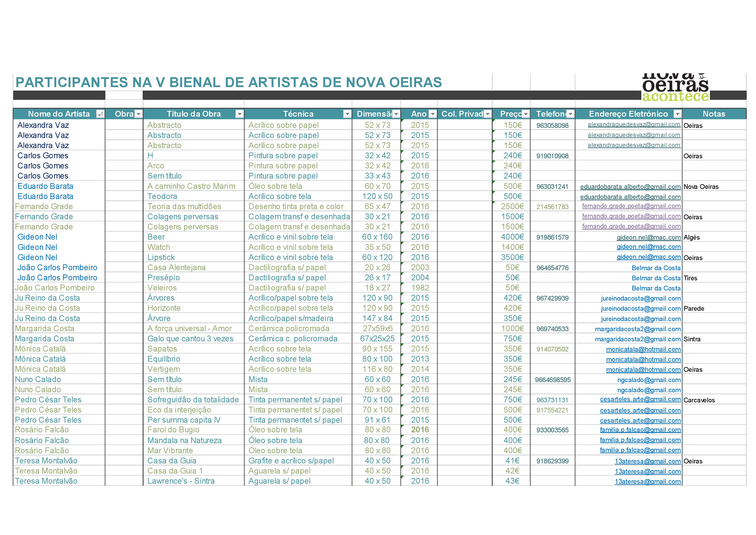Select the bold 2016 year cell
Viewport: 756px width, 535px height.
420,430
